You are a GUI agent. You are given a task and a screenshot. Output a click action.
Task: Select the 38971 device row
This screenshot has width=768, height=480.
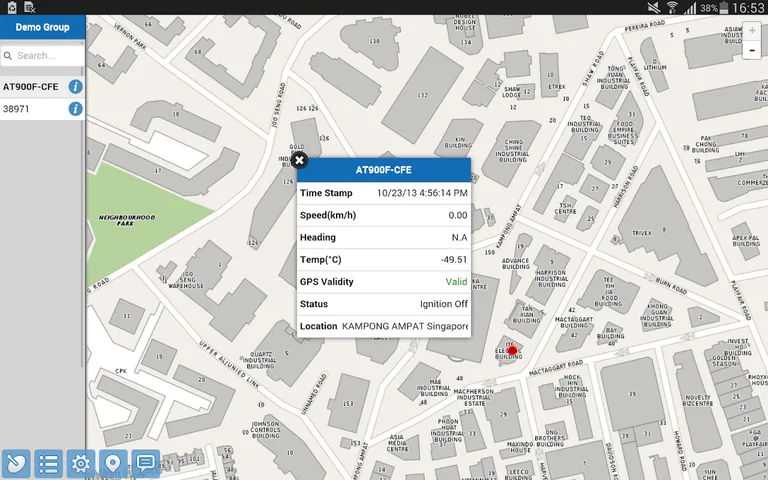click(x=42, y=109)
